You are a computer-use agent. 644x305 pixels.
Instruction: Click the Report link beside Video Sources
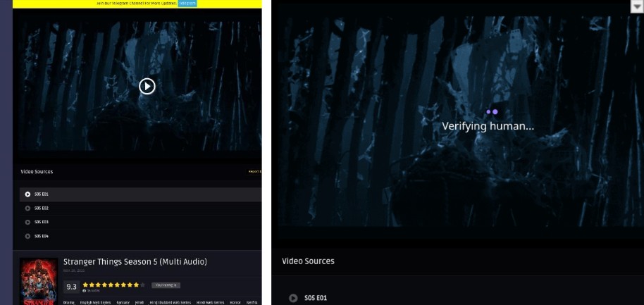[254, 171]
